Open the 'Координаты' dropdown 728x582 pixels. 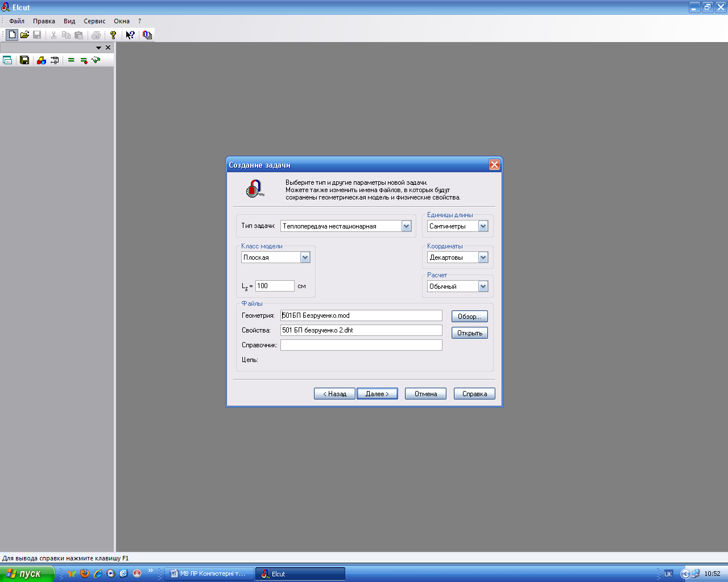[x=483, y=257]
